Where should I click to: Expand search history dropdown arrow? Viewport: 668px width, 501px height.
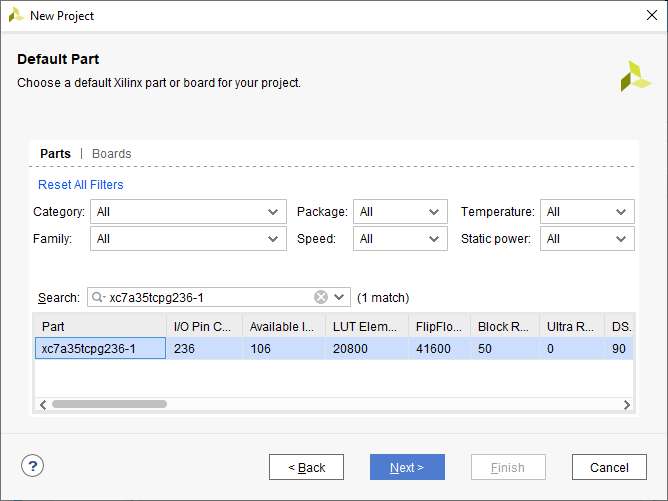pos(340,297)
